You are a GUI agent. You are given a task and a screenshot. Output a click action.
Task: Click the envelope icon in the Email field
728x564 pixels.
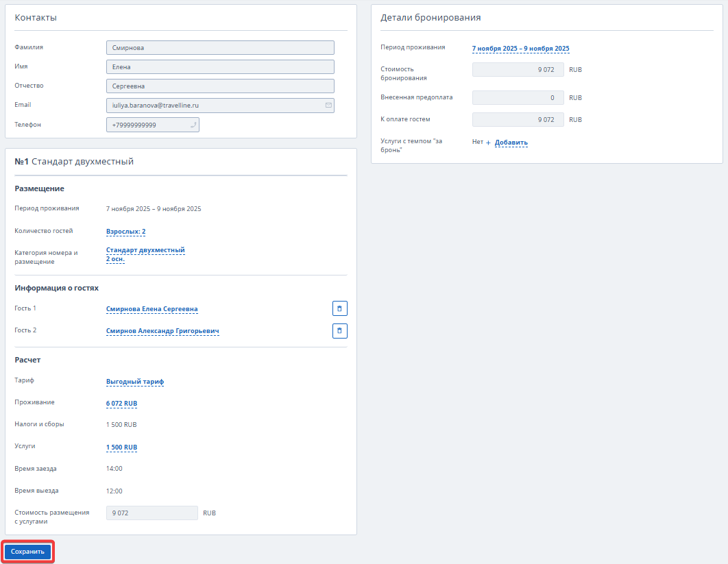point(328,106)
